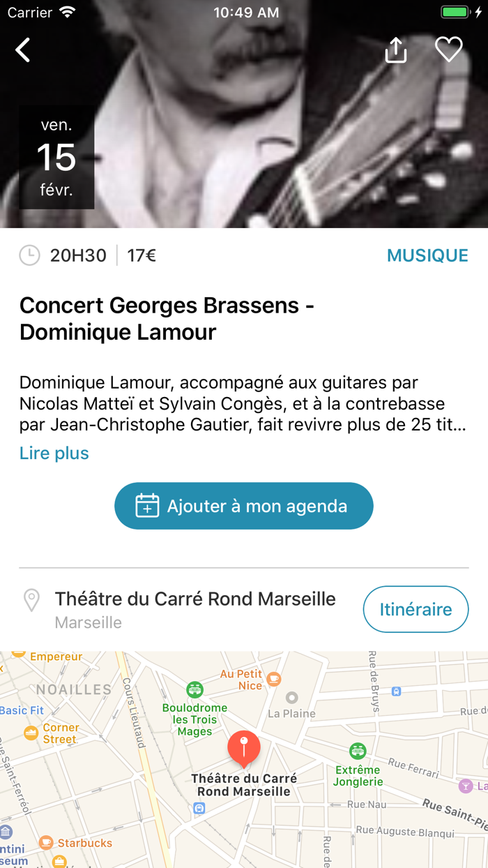Open the MUSIQUE category

tap(427, 255)
